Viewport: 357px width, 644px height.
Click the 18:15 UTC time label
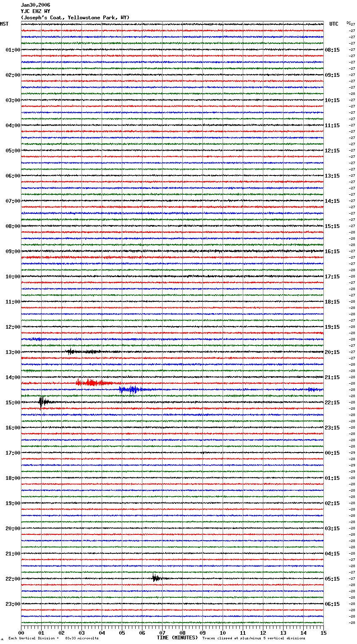pos(332,302)
